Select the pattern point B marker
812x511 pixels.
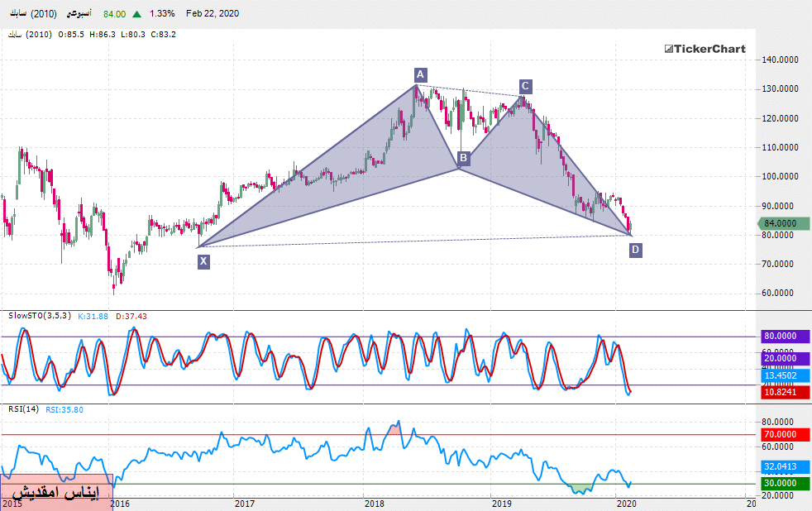point(464,157)
